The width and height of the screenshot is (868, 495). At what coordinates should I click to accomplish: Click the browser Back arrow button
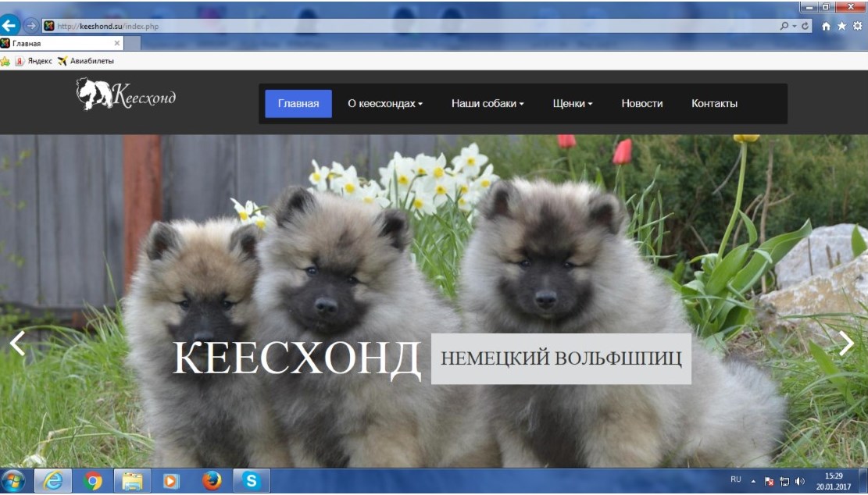click(10, 25)
